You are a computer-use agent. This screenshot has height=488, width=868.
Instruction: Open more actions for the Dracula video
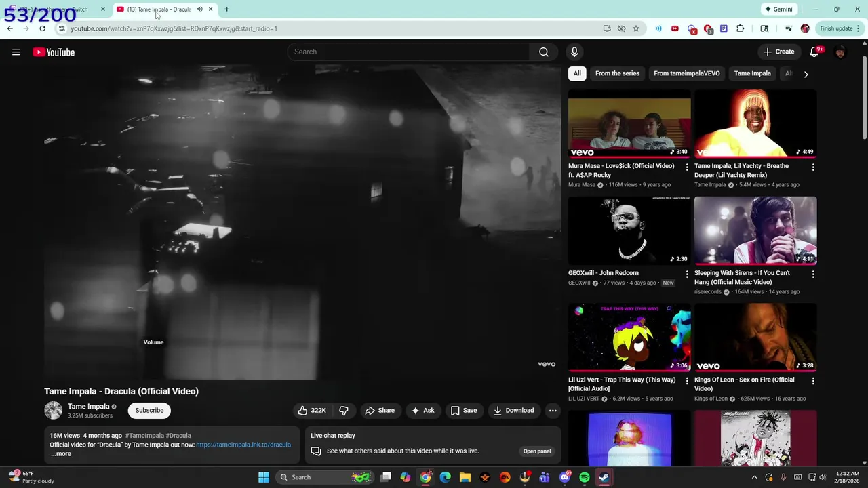coord(553,411)
